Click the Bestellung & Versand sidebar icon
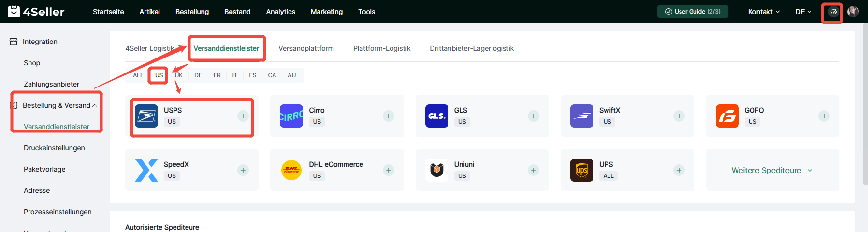Image resolution: width=868 pixels, height=232 pixels. pyautogui.click(x=14, y=105)
